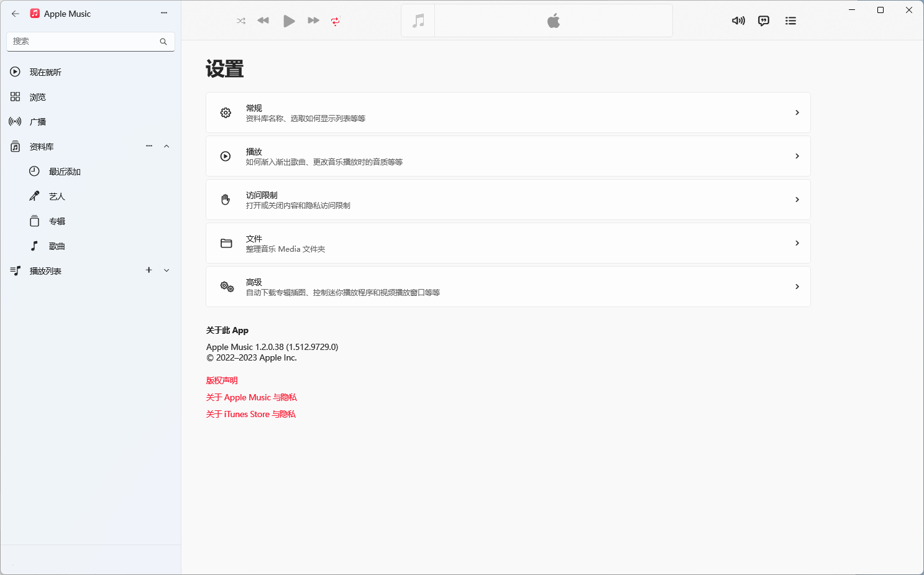Open the Apple Music title menu (three dots)

click(x=164, y=13)
